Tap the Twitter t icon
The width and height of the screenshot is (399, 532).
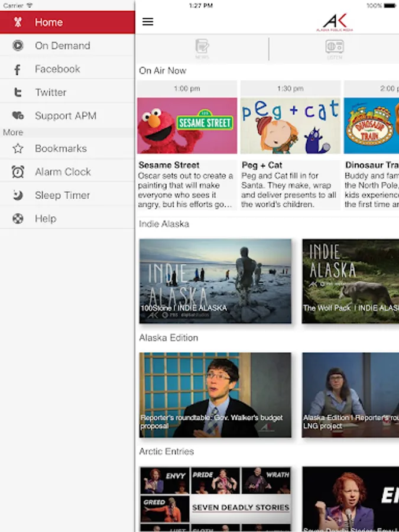pos(18,92)
